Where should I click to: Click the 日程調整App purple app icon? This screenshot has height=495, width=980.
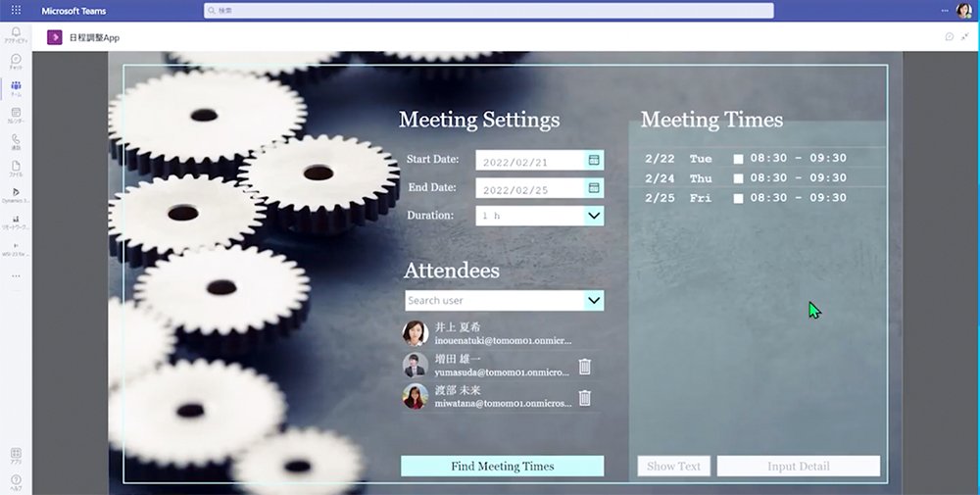click(x=54, y=37)
